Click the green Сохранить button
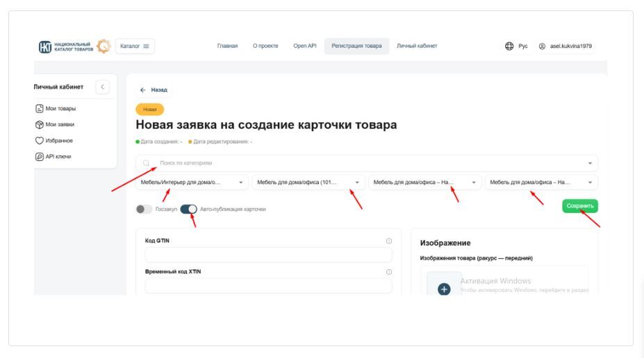644x358 pixels. click(580, 206)
